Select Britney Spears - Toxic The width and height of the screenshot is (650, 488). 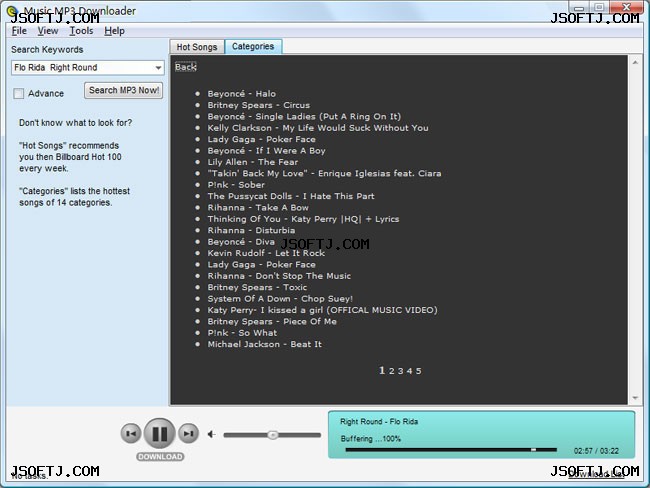pyautogui.click(x=257, y=287)
